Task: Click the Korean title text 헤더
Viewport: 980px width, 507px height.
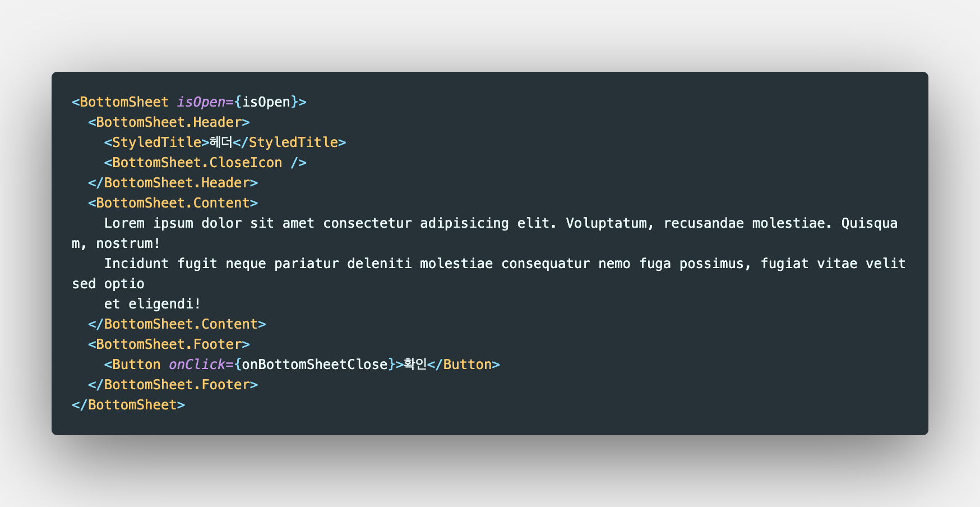Action: [221, 142]
